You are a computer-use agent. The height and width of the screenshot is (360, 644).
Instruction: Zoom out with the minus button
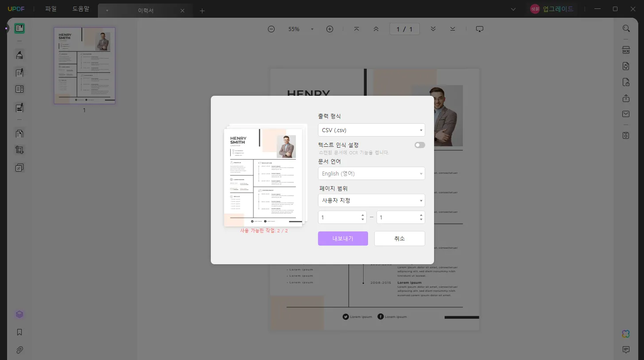click(x=271, y=29)
